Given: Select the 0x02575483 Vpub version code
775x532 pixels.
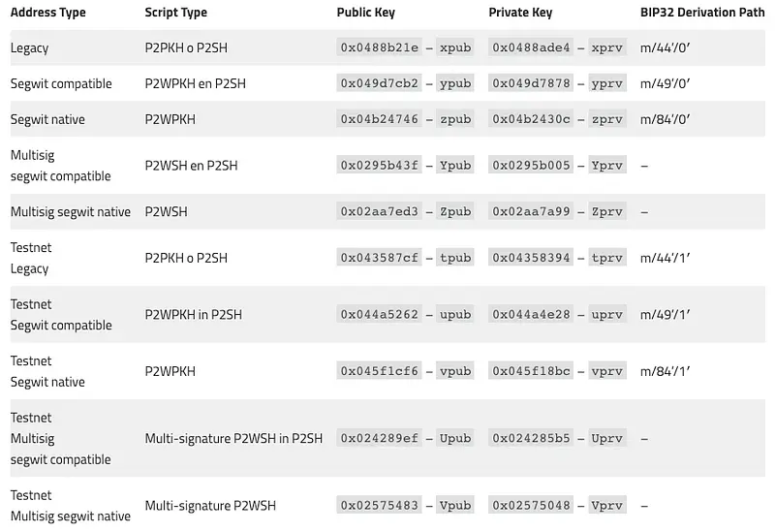Looking at the screenshot, I should (380, 505).
